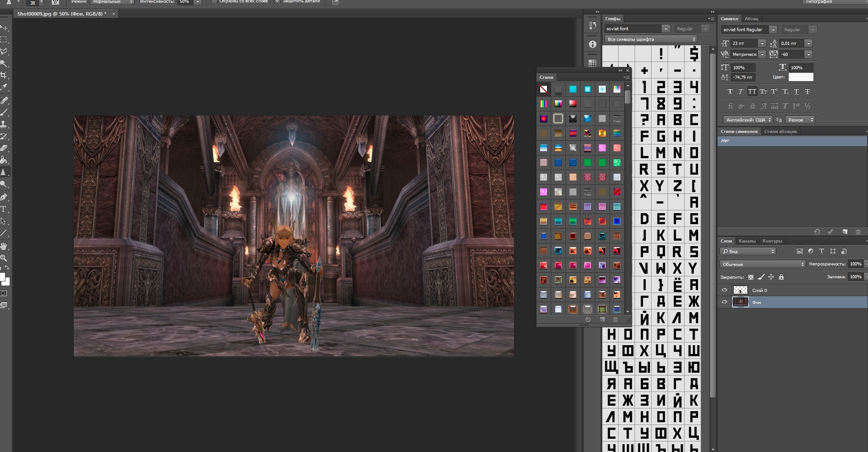Switch to the Каналы tab
This screenshot has width=868, height=452.
pos(747,241)
